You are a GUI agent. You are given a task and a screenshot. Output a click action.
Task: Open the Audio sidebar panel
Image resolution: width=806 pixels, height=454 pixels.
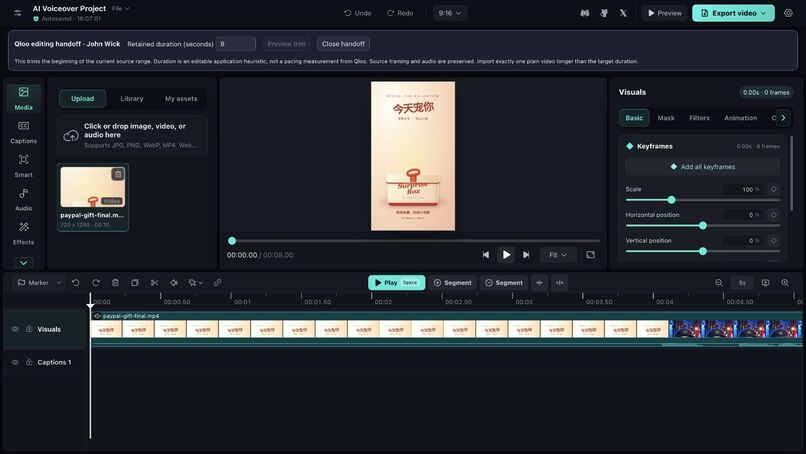[24, 199]
